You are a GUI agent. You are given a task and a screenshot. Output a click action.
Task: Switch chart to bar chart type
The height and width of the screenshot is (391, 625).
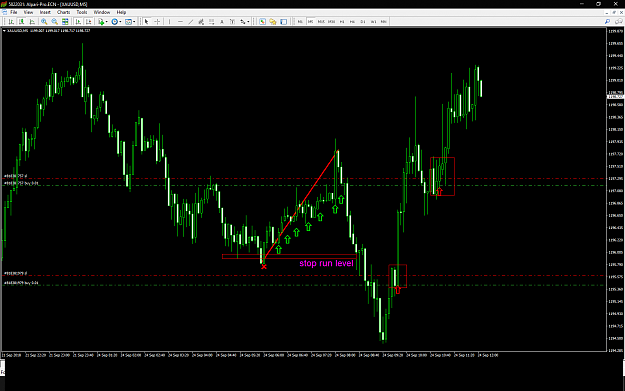click(11, 22)
